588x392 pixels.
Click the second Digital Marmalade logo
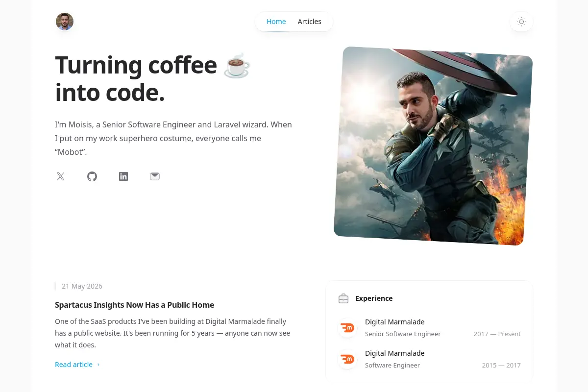click(x=347, y=359)
